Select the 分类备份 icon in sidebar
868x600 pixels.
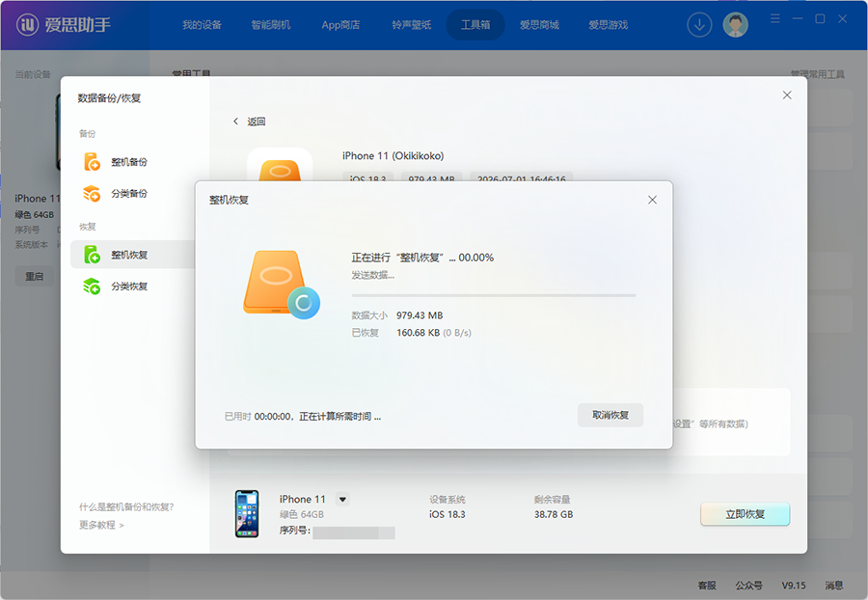92,193
